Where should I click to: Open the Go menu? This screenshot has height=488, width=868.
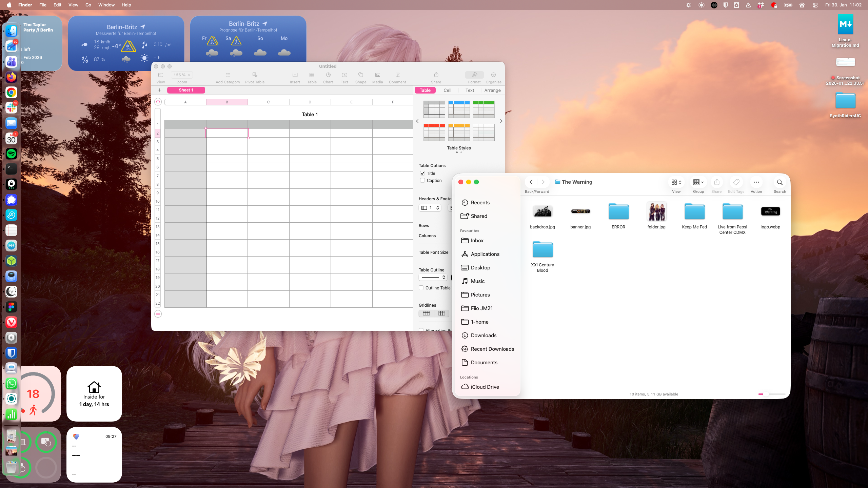[x=88, y=5]
